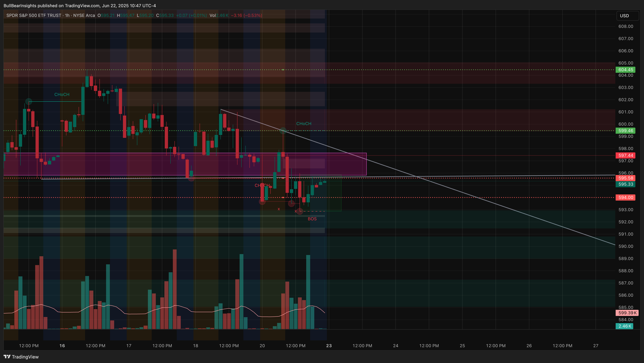The width and height of the screenshot is (644, 363).
Task: Click the date label 24 on time axis
Action: point(396,346)
